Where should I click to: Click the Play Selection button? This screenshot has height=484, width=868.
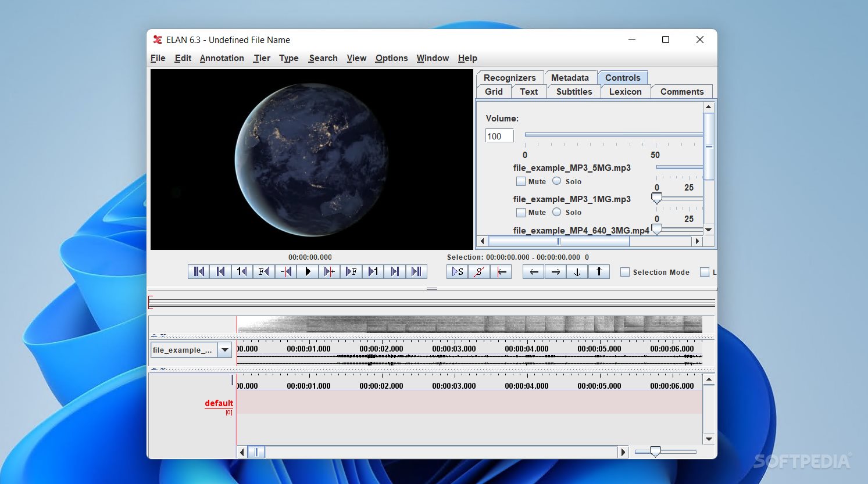click(458, 272)
